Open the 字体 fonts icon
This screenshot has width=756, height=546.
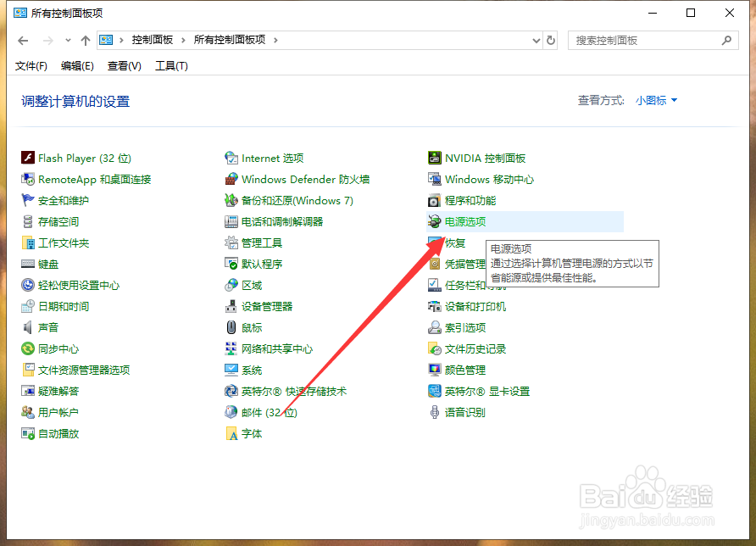coord(231,433)
